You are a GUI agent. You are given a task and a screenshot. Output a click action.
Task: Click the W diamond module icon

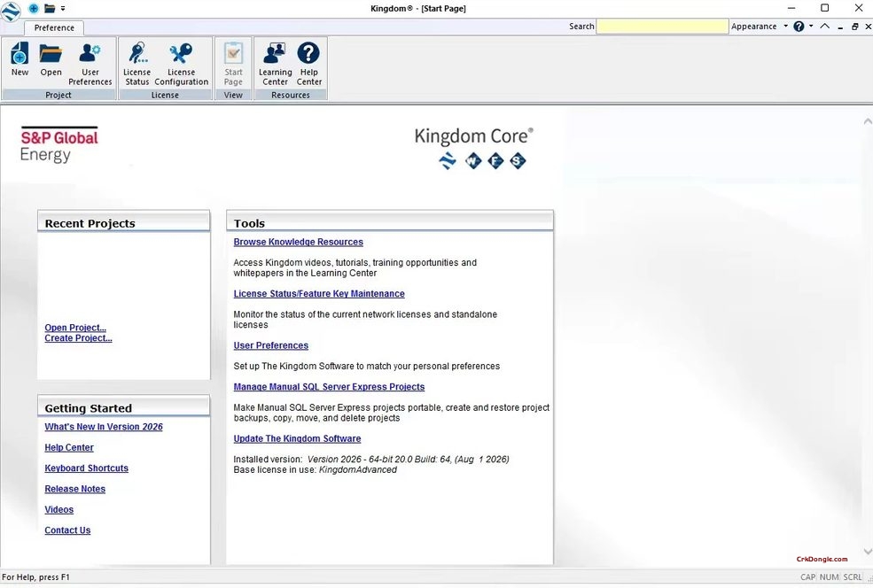pyautogui.click(x=473, y=161)
